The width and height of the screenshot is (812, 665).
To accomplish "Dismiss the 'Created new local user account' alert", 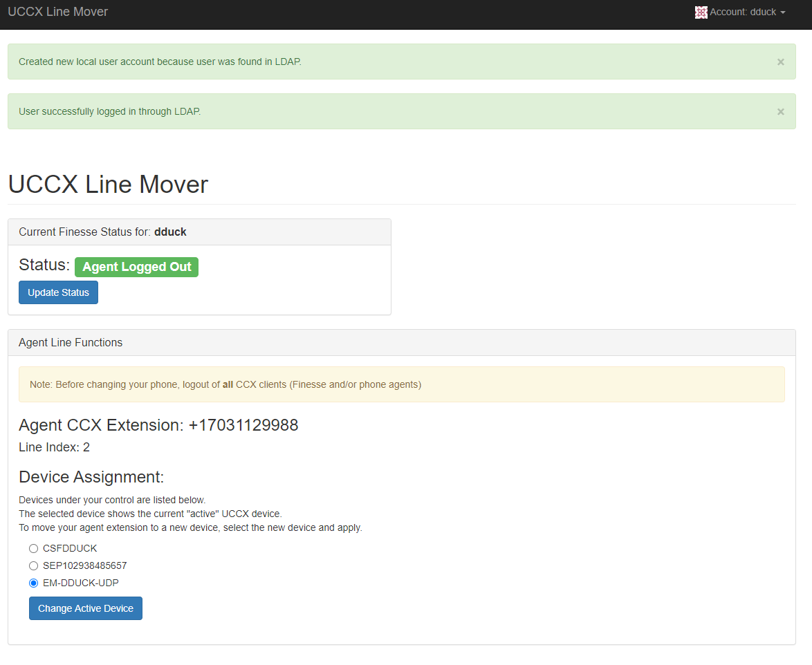I will tap(780, 62).
